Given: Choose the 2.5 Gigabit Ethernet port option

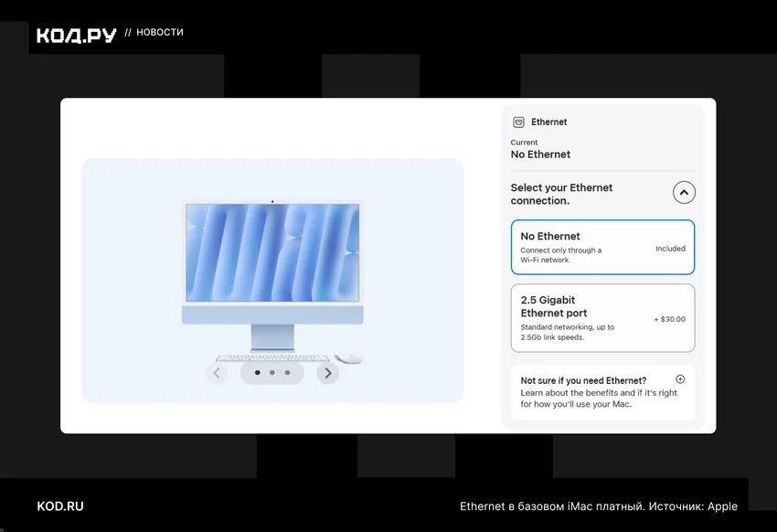Looking at the screenshot, I should [602, 318].
